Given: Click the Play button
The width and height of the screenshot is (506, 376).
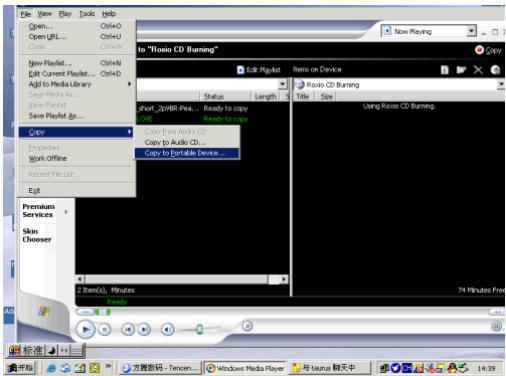Looking at the screenshot, I should (86, 329).
